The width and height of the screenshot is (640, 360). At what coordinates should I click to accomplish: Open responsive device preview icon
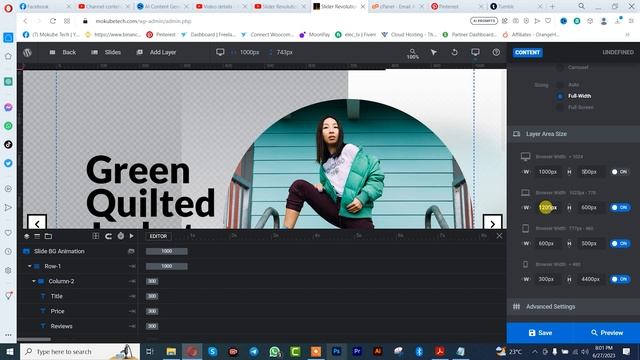click(x=475, y=52)
